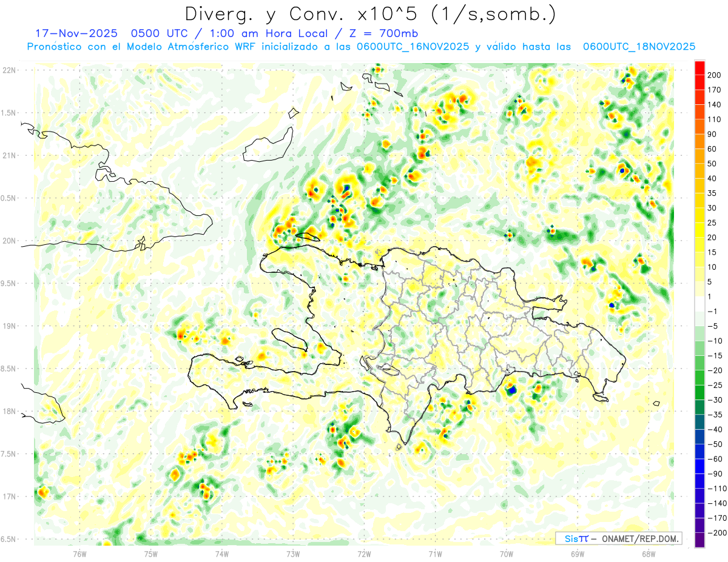The image size is (728, 562).
Task: Click the positive "90" colorbar value
Action: (713, 134)
